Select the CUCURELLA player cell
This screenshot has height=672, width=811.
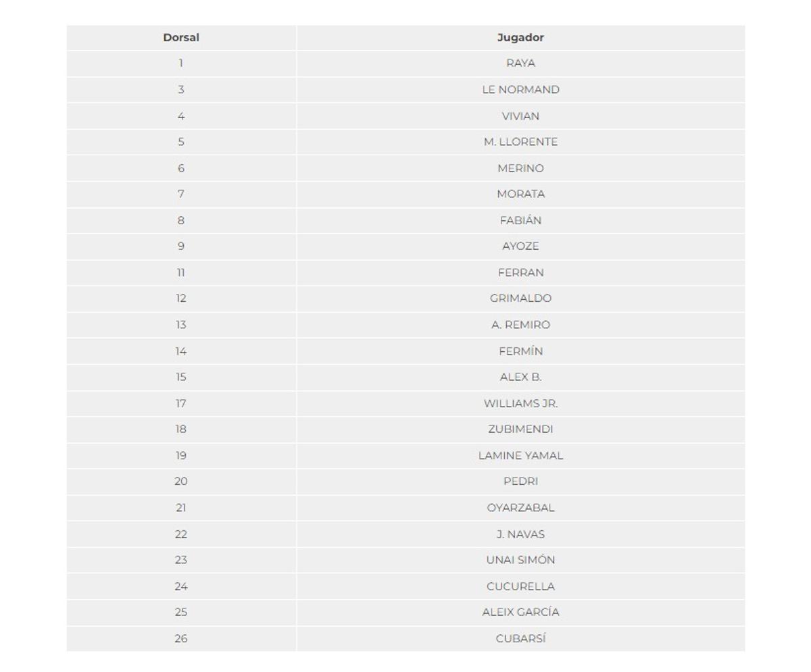point(520,586)
